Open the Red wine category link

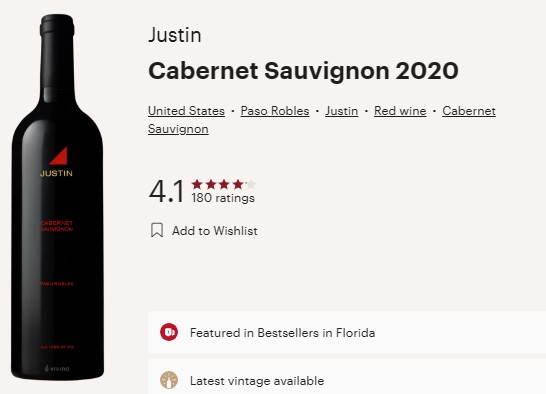(x=400, y=111)
